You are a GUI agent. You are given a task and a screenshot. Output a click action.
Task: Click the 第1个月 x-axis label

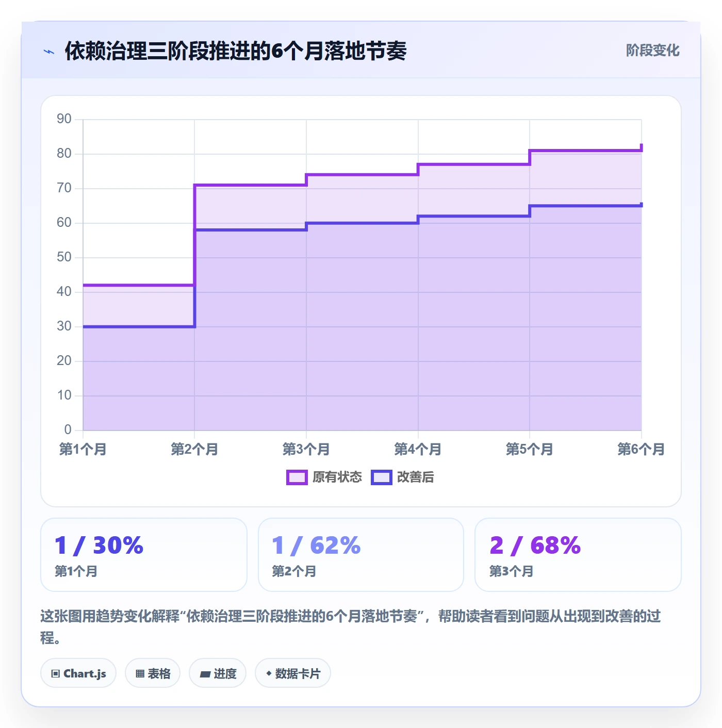[83, 449]
